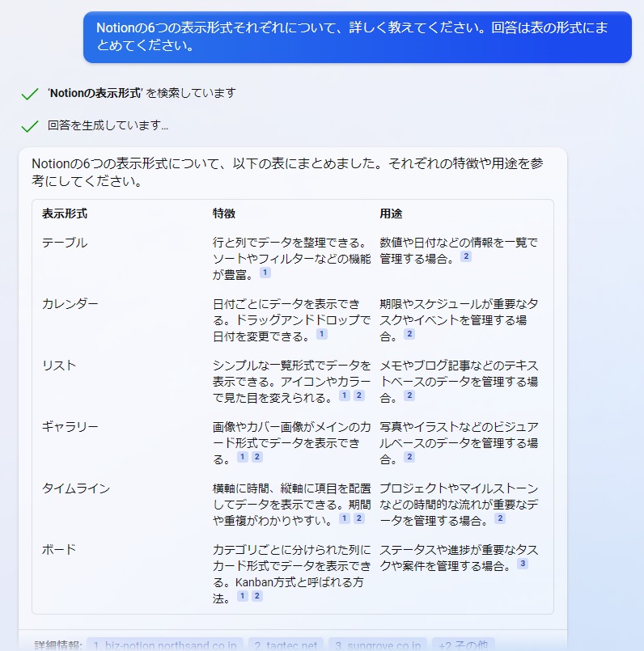The width and height of the screenshot is (644, 651).
Task: Open the sungrove.co.jp source link
Action: pos(378,645)
